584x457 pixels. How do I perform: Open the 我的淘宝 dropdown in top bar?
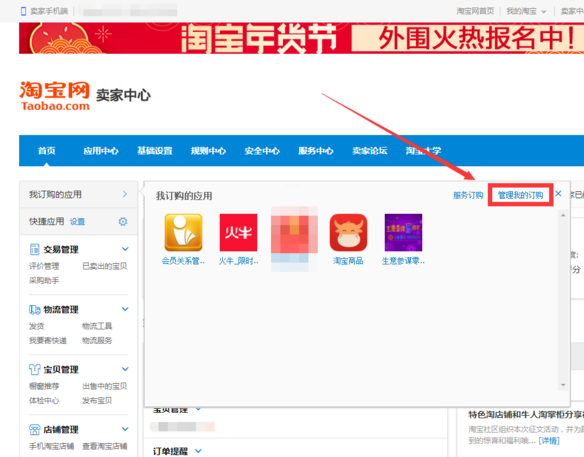pyautogui.click(x=526, y=11)
